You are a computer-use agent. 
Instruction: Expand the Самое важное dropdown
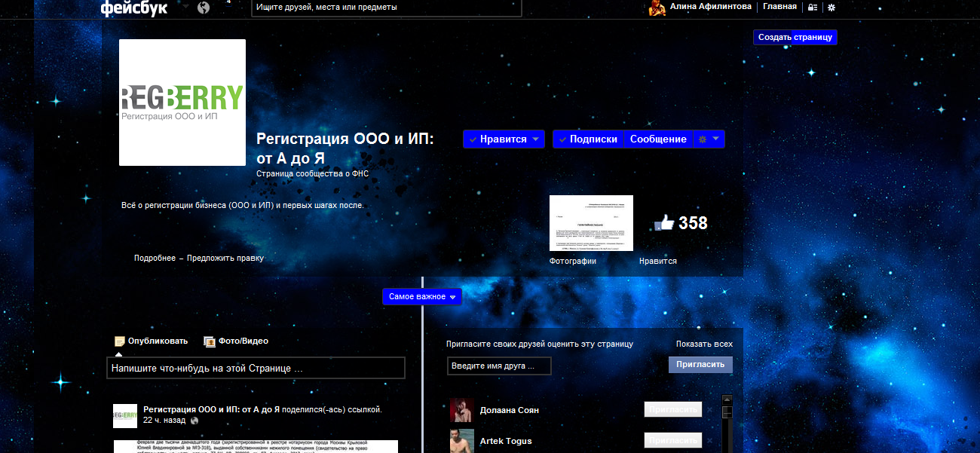pos(422,297)
